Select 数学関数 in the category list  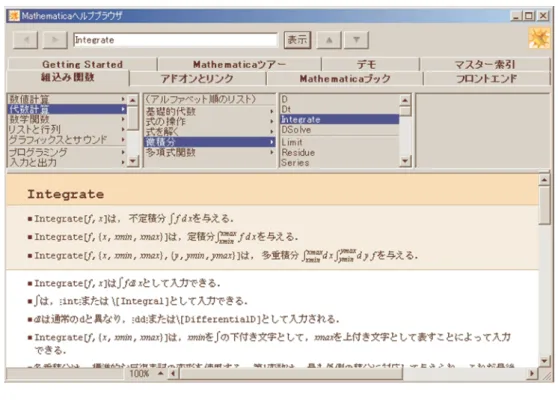[x=67, y=119]
